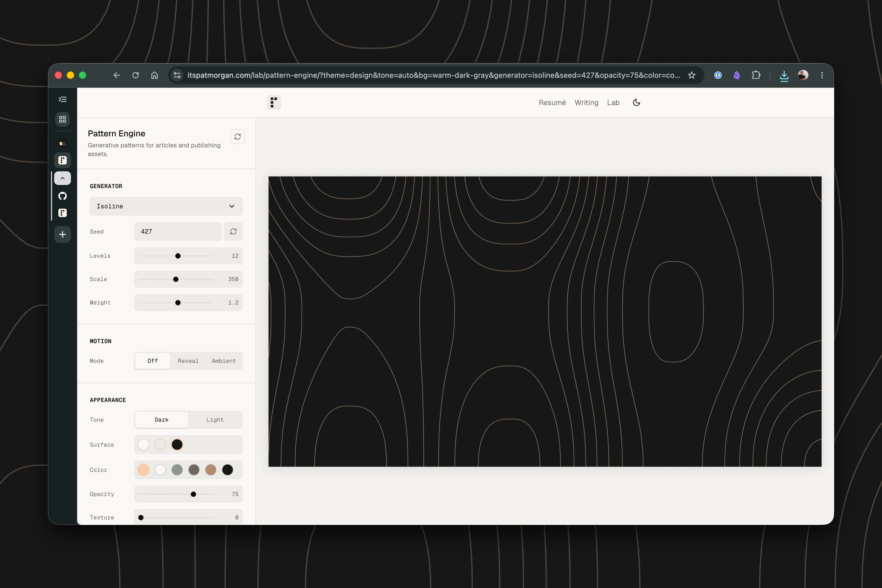Randomize the seed value
Viewport: 882px width, 588px height.
[x=233, y=231]
